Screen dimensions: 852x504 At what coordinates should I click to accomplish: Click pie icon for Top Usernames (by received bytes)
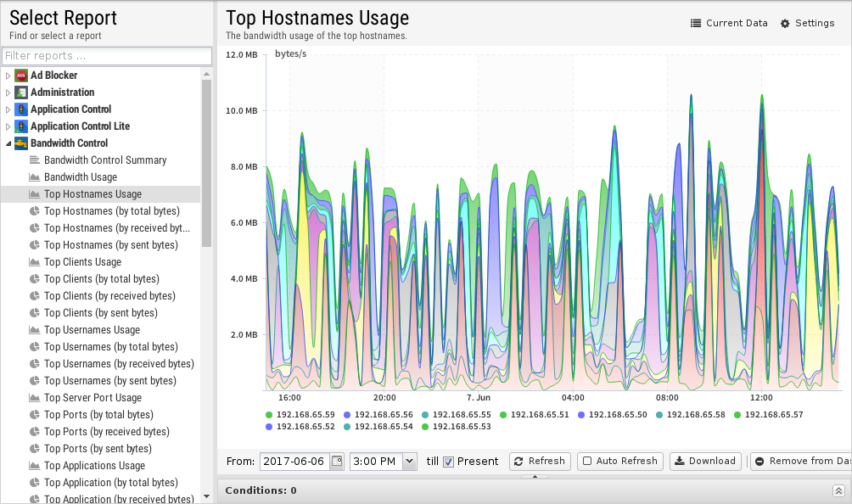point(34,363)
